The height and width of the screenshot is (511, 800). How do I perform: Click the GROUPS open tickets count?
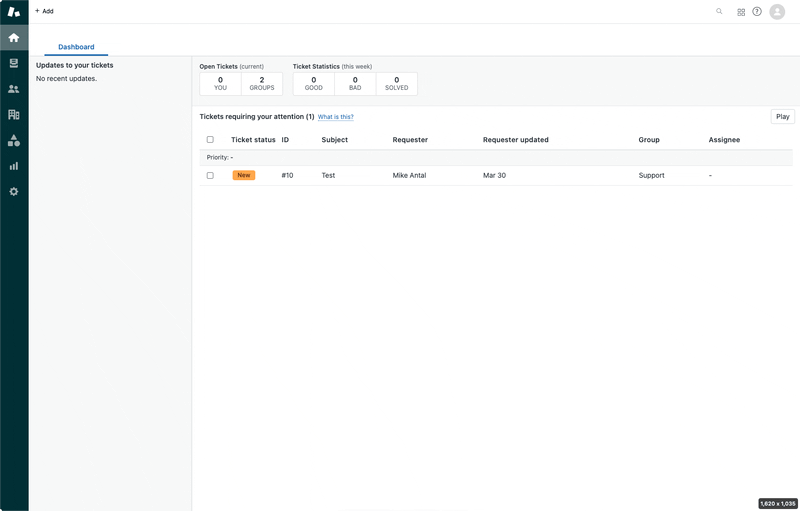coord(262,84)
